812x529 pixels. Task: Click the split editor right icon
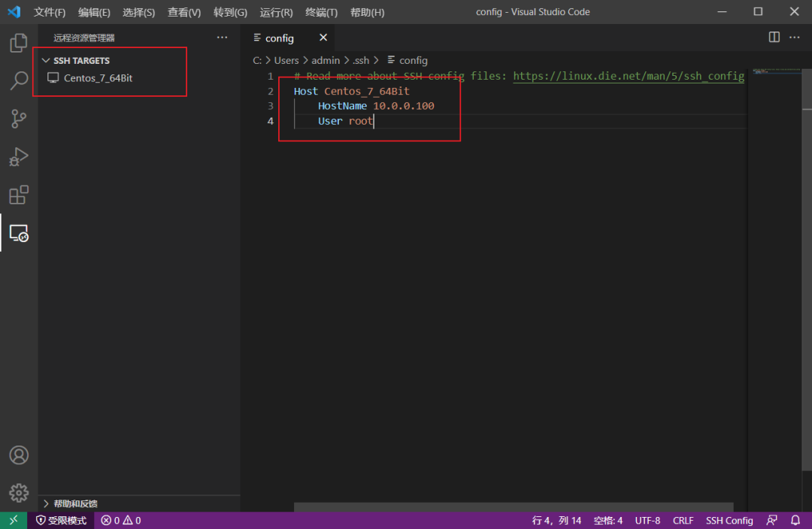(774, 38)
